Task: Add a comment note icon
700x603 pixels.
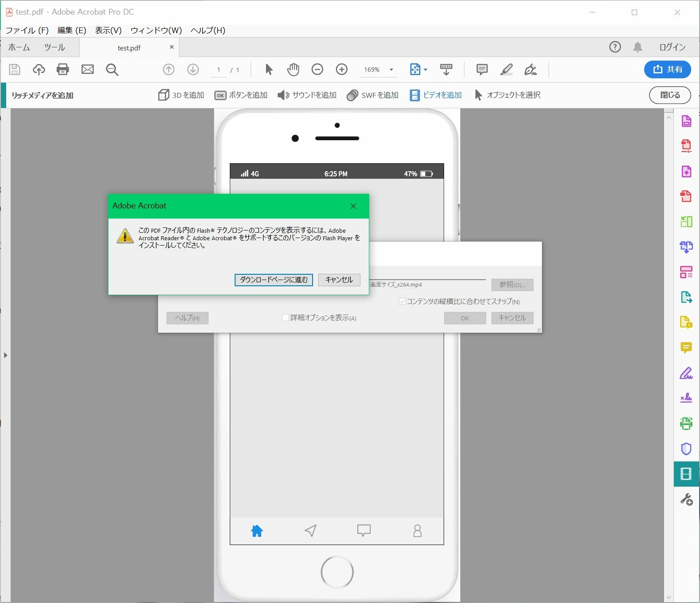Action: click(482, 69)
